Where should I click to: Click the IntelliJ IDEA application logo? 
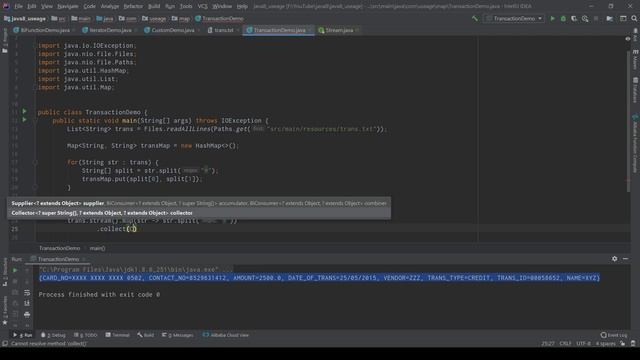pyautogui.click(x=6, y=6)
